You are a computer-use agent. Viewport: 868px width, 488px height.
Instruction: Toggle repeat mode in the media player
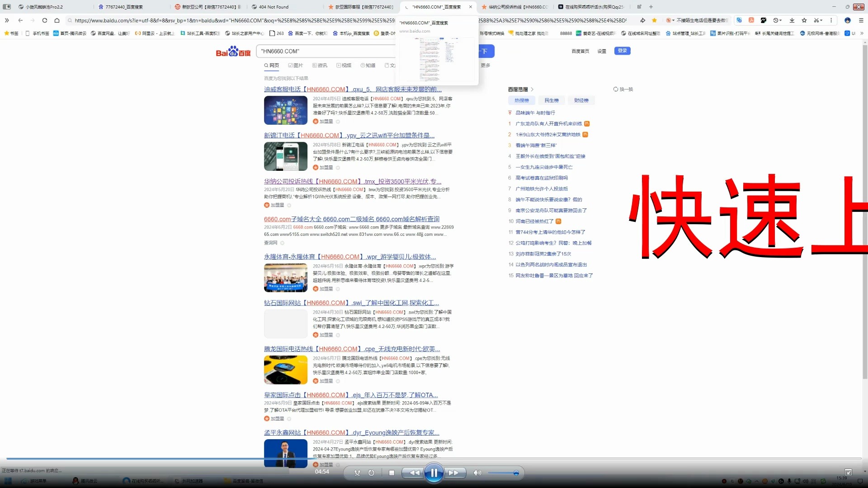(371, 473)
